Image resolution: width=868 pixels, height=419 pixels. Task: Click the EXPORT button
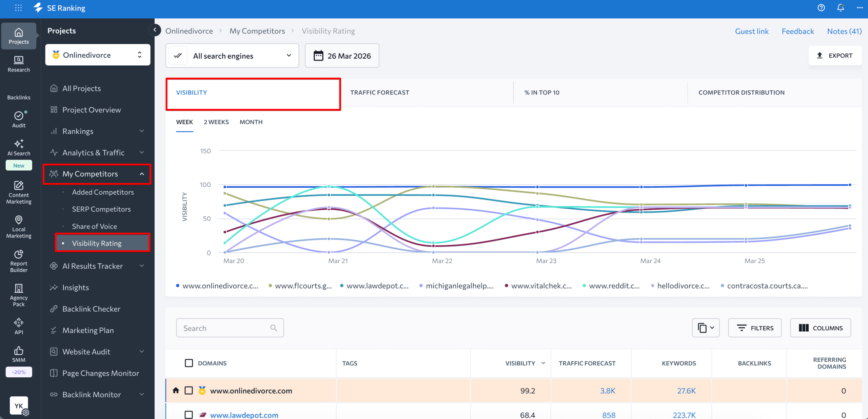click(835, 55)
